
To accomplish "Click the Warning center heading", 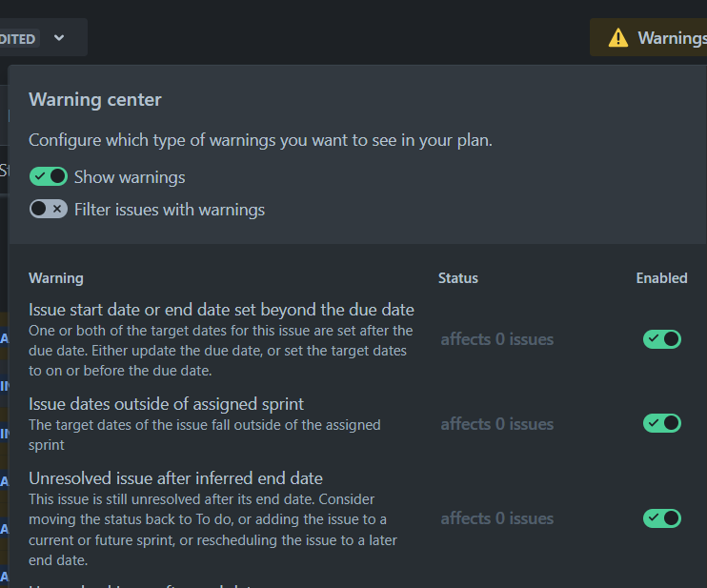I will tap(95, 100).
